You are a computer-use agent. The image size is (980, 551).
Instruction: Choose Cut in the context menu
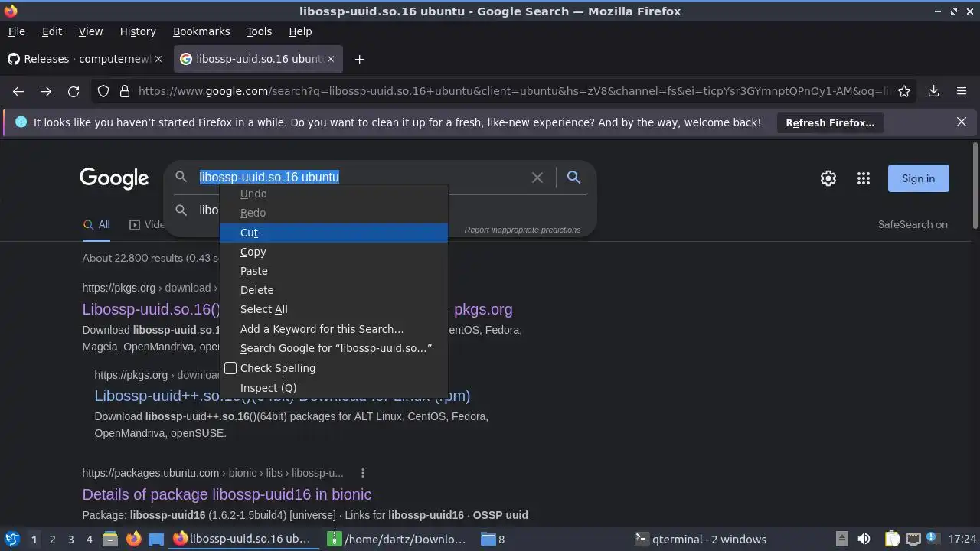click(x=334, y=233)
